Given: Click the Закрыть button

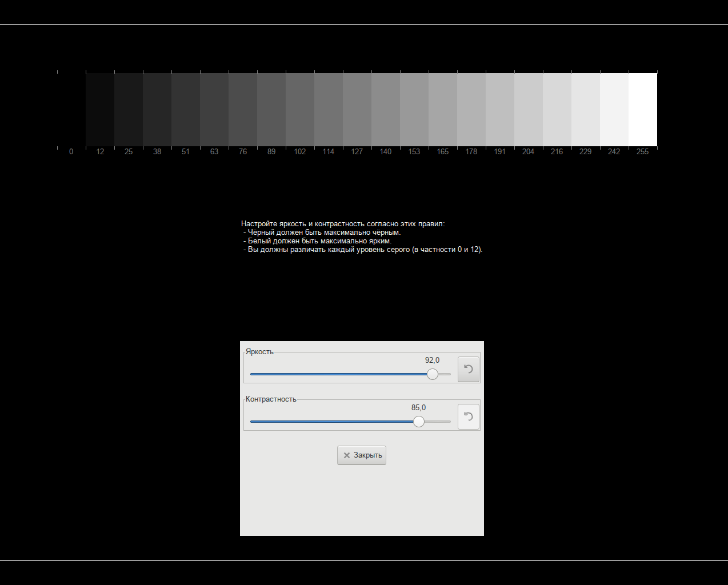Looking at the screenshot, I should 362,455.
